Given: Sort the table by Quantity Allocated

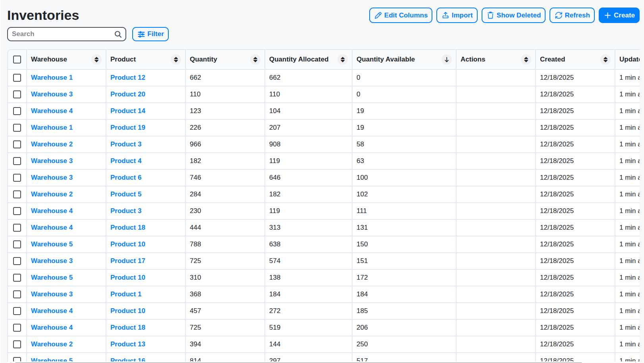Looking at the screenshot, I should 343,59.
